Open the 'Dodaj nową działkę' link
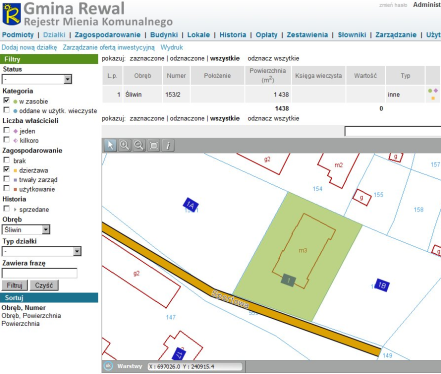The width and height of the screenshot is (441, 374). 29,47
